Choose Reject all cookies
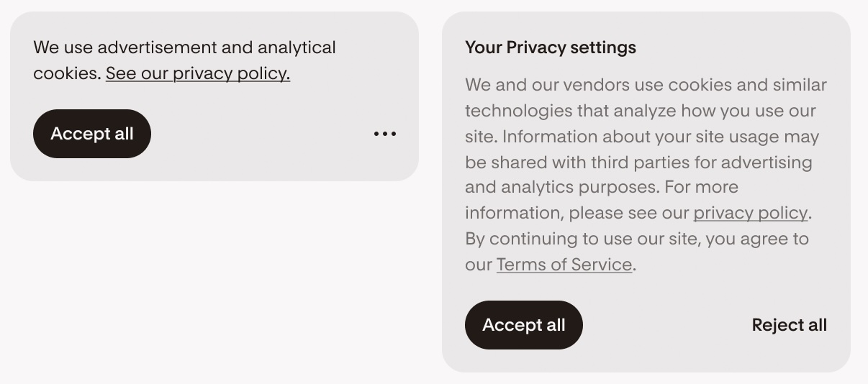The height and width of the screenshot is (384, 868). [x=789, y=325]
